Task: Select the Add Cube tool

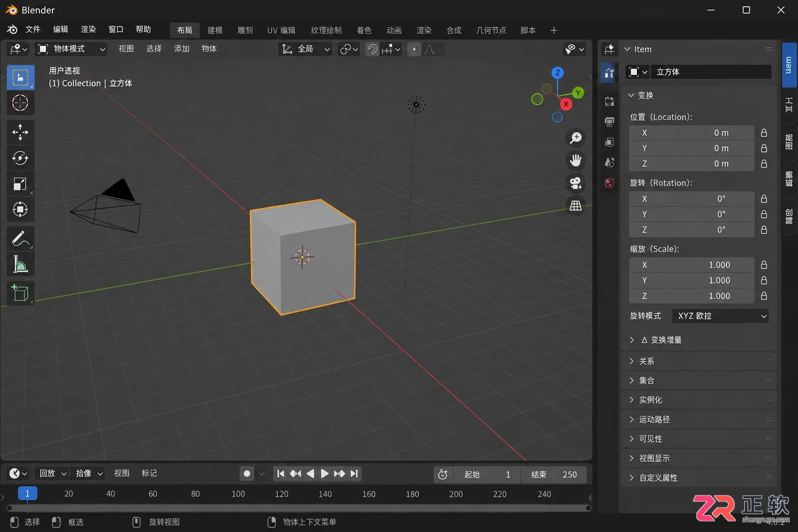Action: click(21, 293)
